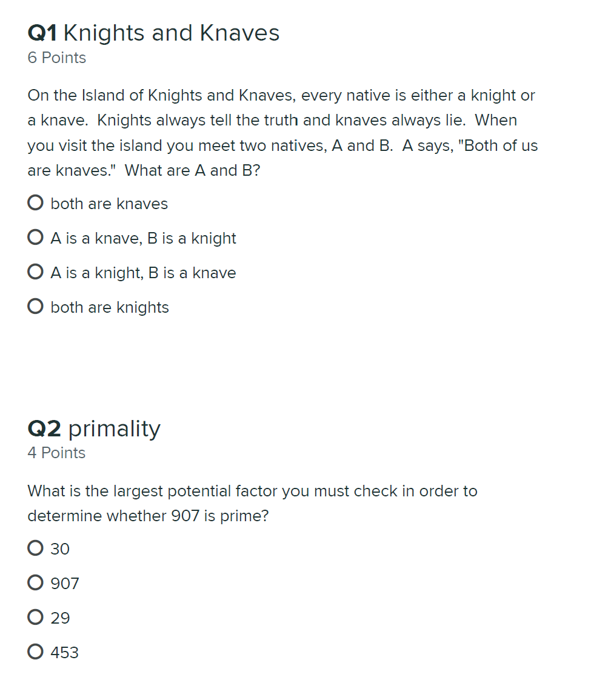Screen dimensions: 591x700
Task: Select "A is a knave, B is a knight"
Action: 35,237
